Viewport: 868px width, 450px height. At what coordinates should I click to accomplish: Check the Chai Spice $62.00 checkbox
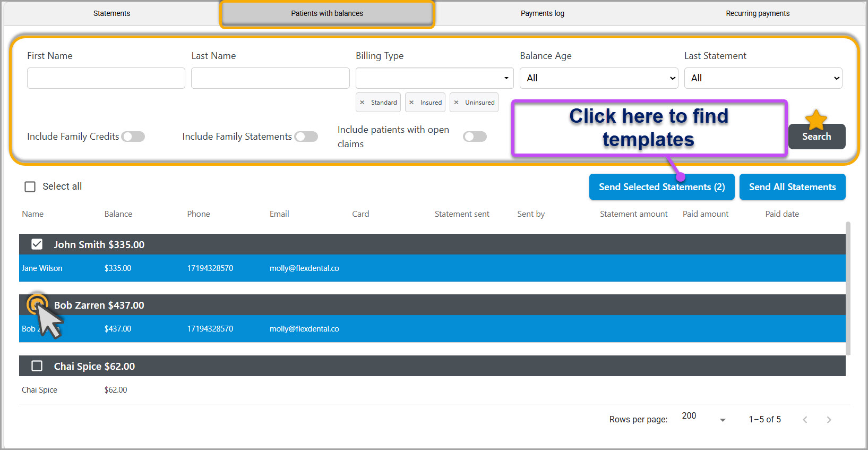(x=37, y=366)
